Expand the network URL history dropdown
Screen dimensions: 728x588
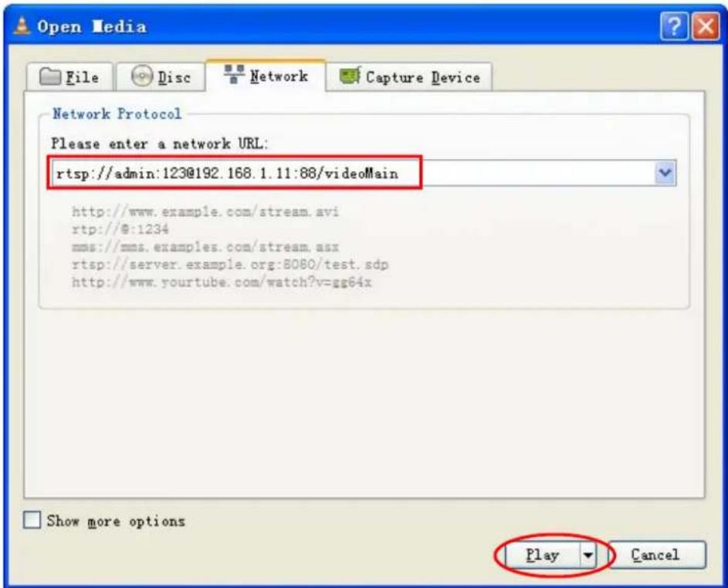[665, 173]
